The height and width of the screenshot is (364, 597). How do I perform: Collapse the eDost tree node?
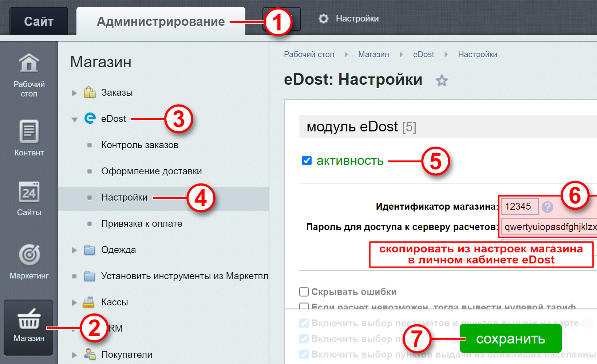point(75,119)
